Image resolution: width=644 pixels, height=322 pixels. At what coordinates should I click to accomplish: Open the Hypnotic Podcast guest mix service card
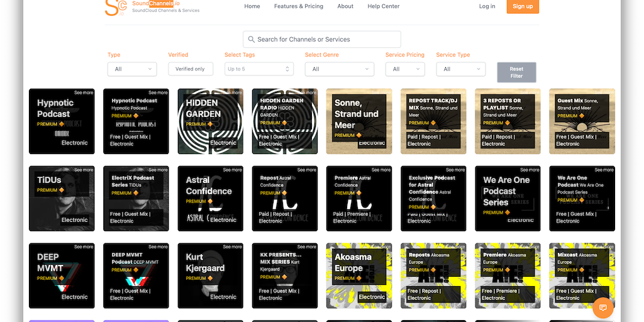(136, 121)
